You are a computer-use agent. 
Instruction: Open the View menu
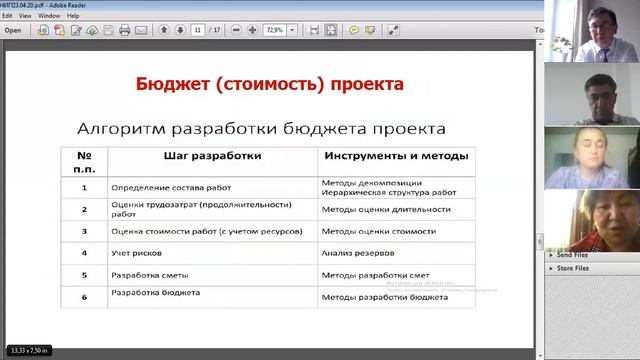point(25,16)
